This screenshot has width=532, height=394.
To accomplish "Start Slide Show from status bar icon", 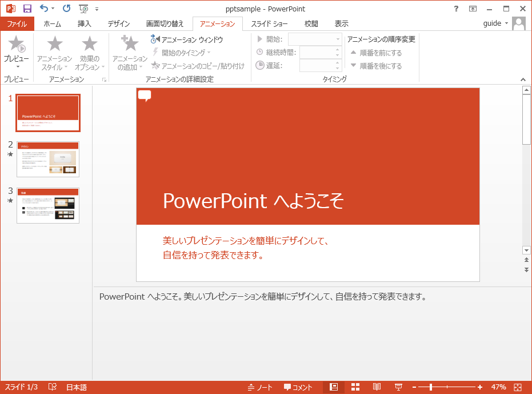I will click(398, 387).
